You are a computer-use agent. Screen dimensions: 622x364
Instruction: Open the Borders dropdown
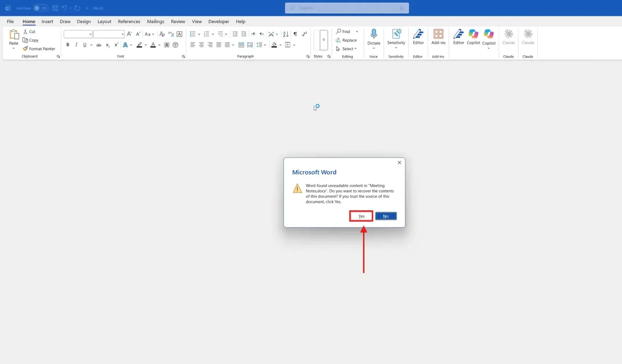294,45
